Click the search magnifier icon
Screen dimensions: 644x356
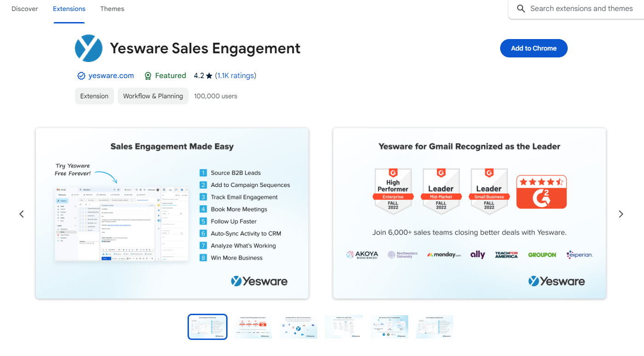pyautogui.click(x=521, y=9)
